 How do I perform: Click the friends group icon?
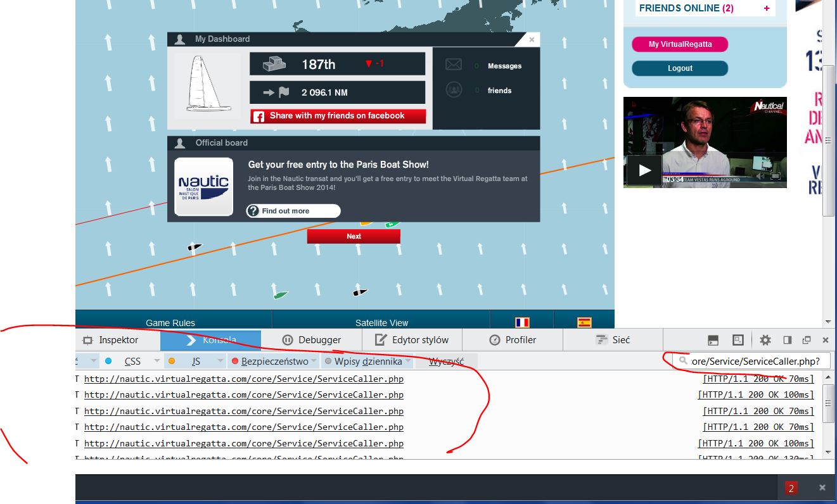pos(453,90)
